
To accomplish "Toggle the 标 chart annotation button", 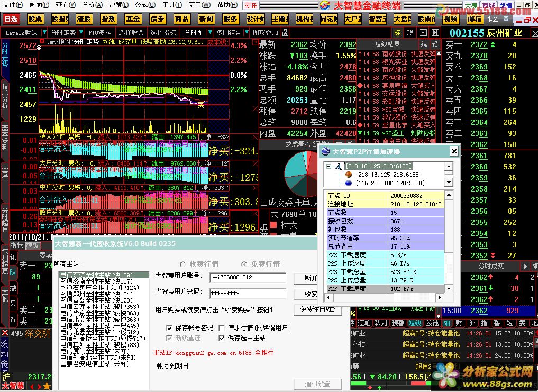I will [398, 33].
